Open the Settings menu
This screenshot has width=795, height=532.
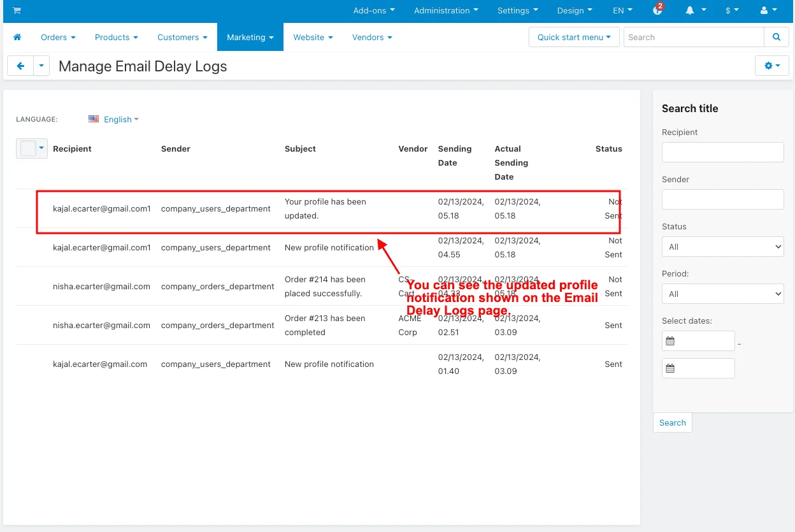(517, 10)
